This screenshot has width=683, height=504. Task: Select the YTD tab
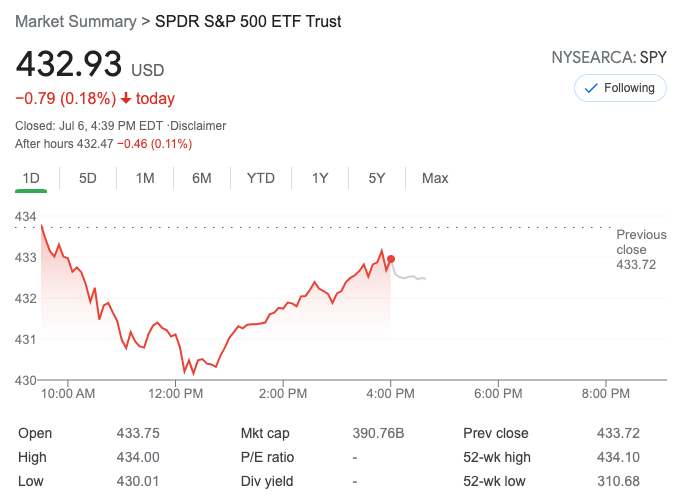(x=261, y=178)
